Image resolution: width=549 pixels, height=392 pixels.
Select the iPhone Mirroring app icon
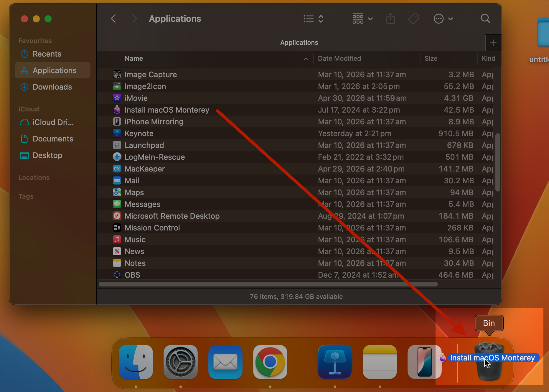(117, 121)
